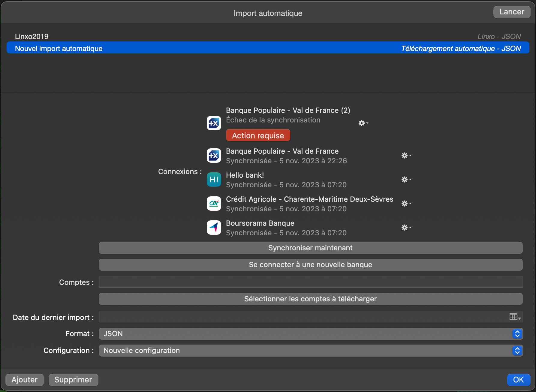Click the Lancer button
Viewport: 536px width, 392px height.
pyautogui.click(x=512, y=12)
